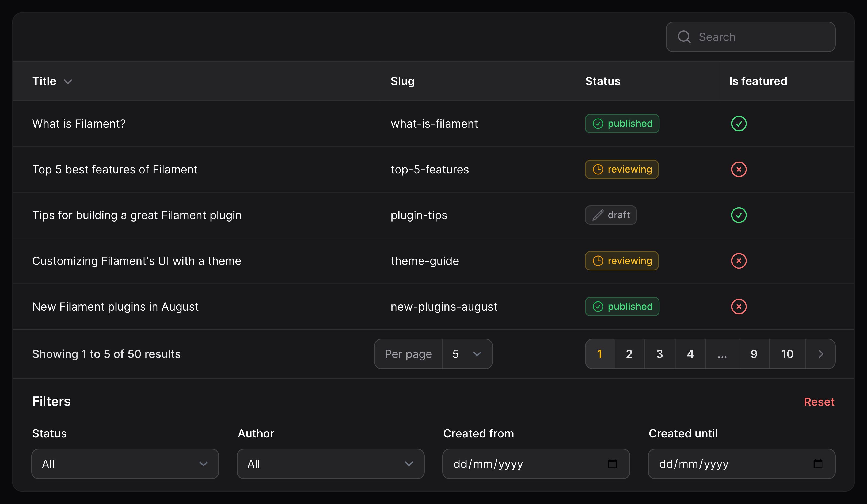Go to page 1 in pagination

pos(600,354)
